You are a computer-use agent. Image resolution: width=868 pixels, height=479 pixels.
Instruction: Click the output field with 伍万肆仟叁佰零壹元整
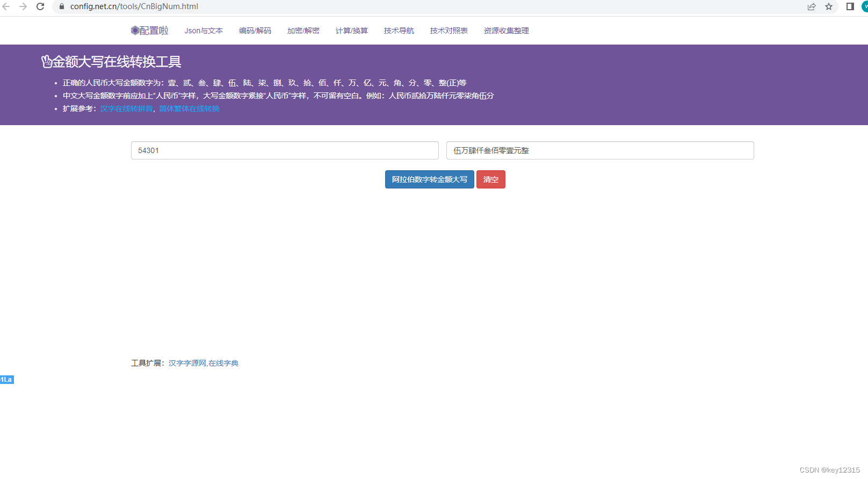pyautogui.click(x=600, y=150)
